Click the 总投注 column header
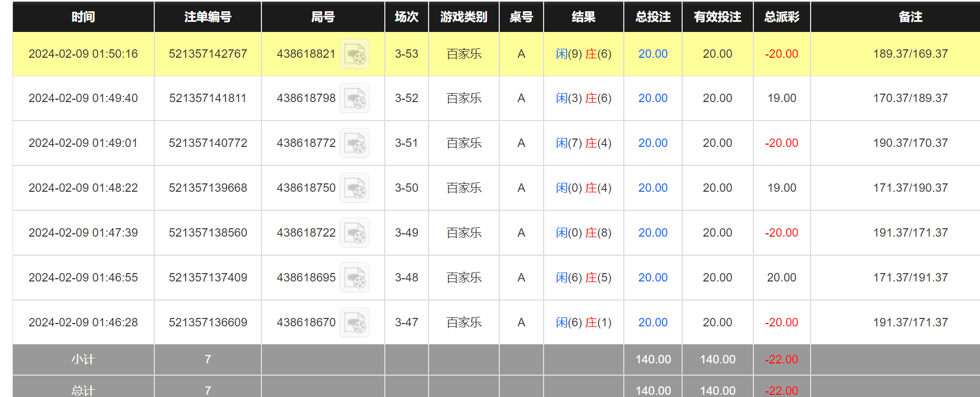 [x=653, y=17]
